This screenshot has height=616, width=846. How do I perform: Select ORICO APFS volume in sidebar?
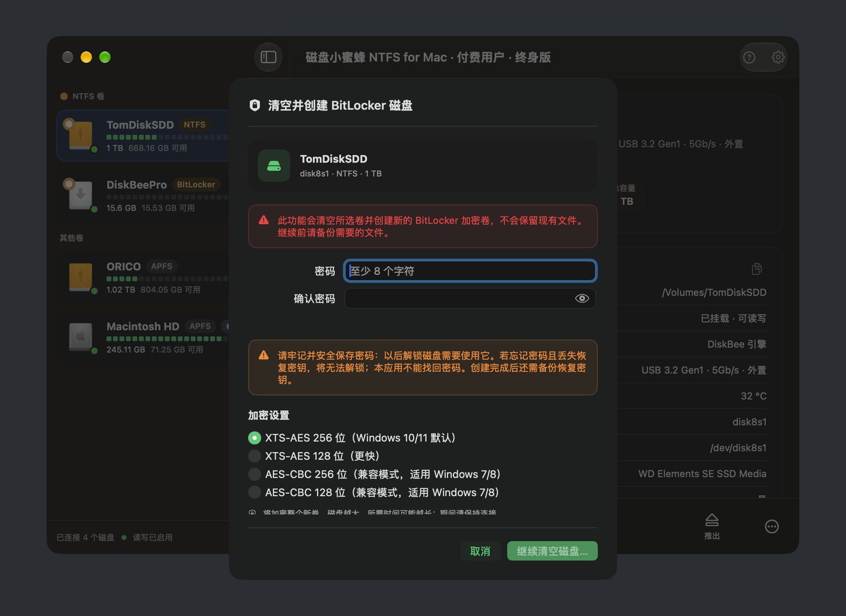pyautogui.click(x=143, y=277)
